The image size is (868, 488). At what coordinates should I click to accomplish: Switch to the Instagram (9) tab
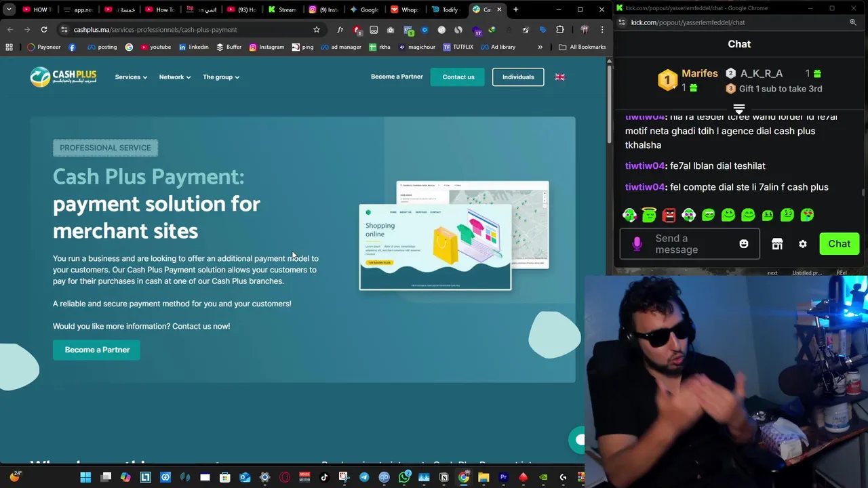[323, 9]
